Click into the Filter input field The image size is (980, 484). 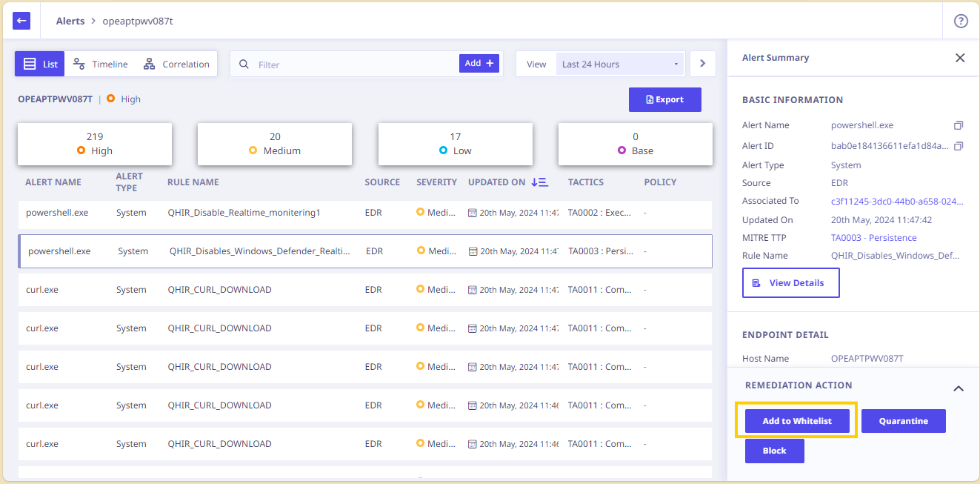[x=356, y=64]
